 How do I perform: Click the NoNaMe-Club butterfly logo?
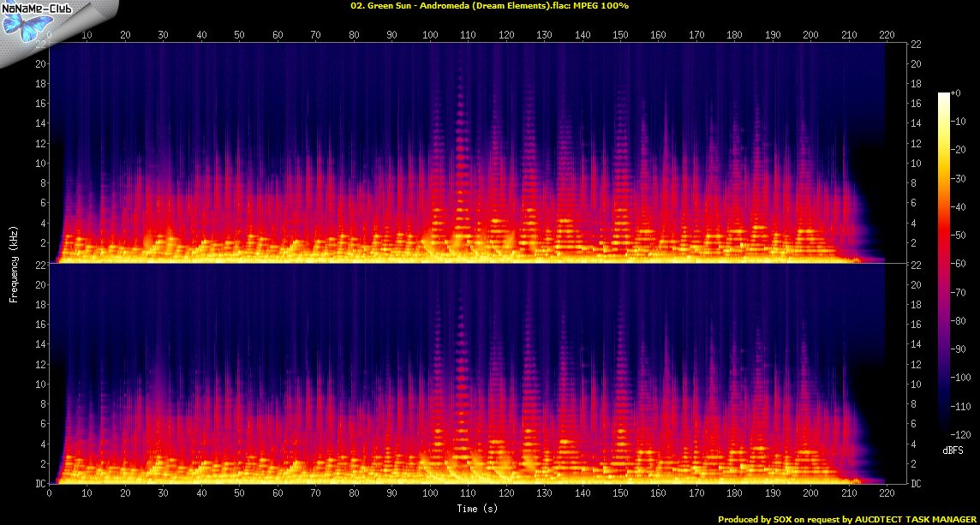click(x=26, y=21)
